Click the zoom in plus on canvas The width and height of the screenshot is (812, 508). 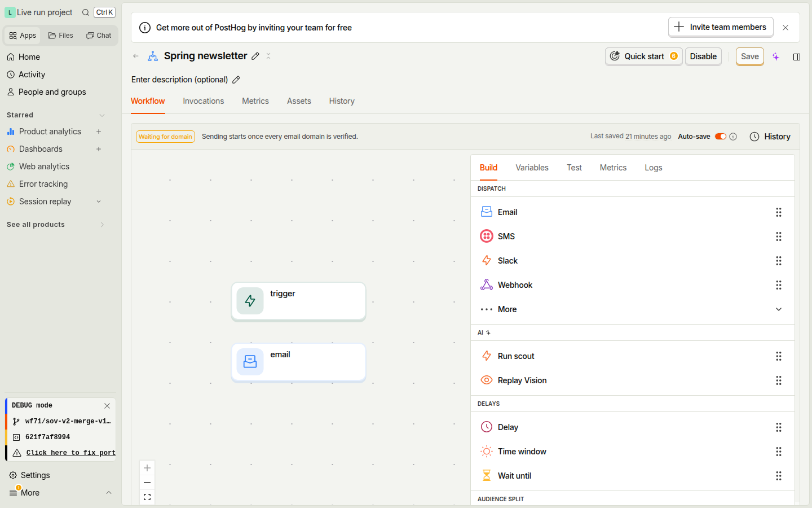pos(147,468)
